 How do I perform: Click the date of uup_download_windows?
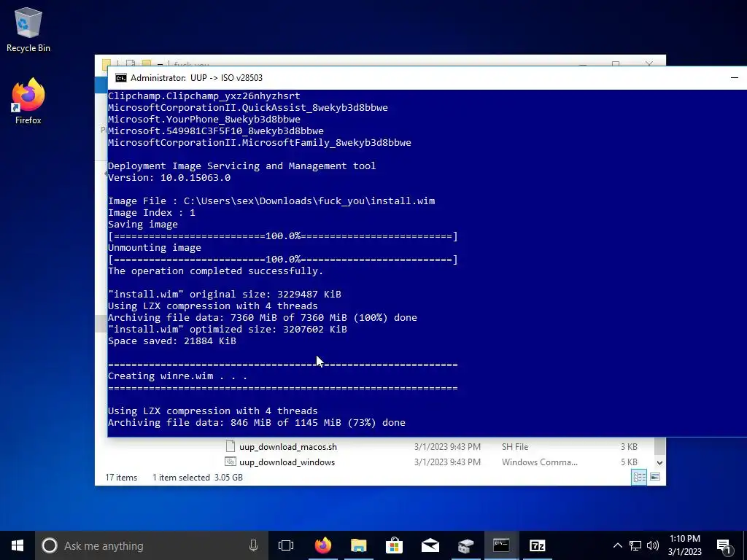click(447, 462)
